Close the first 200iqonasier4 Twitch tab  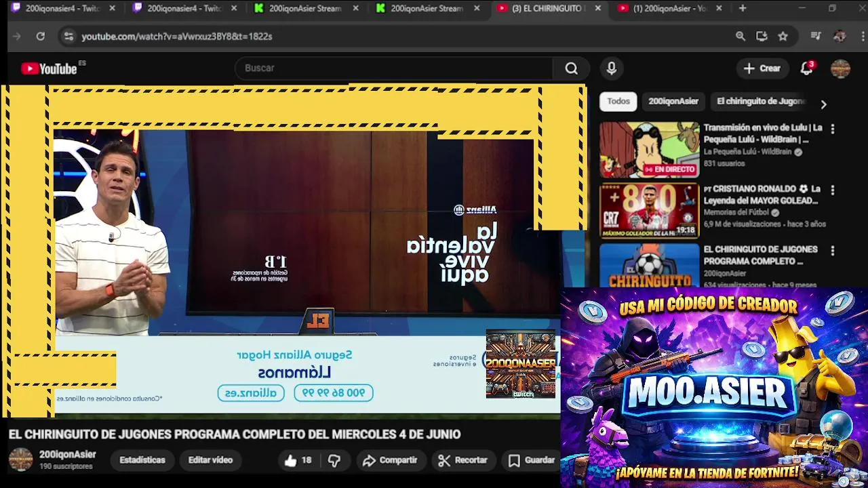point(113,8)
